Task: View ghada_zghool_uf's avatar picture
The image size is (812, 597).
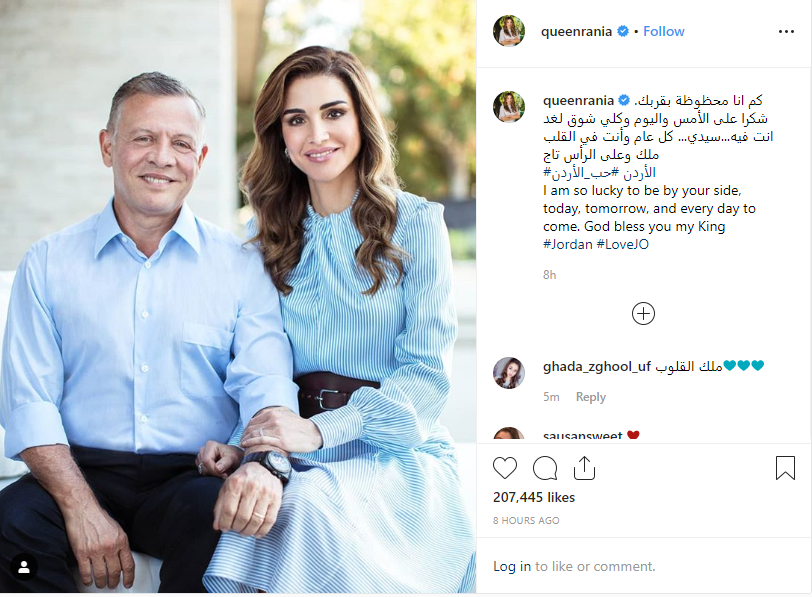Action: tap(509, 373)
